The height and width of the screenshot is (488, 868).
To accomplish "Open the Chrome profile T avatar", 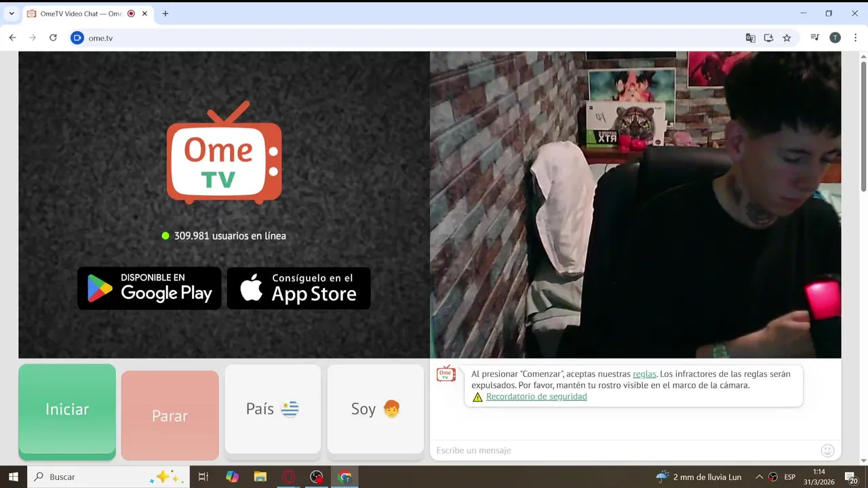I will pyautogui.click(x=835, y=38).
